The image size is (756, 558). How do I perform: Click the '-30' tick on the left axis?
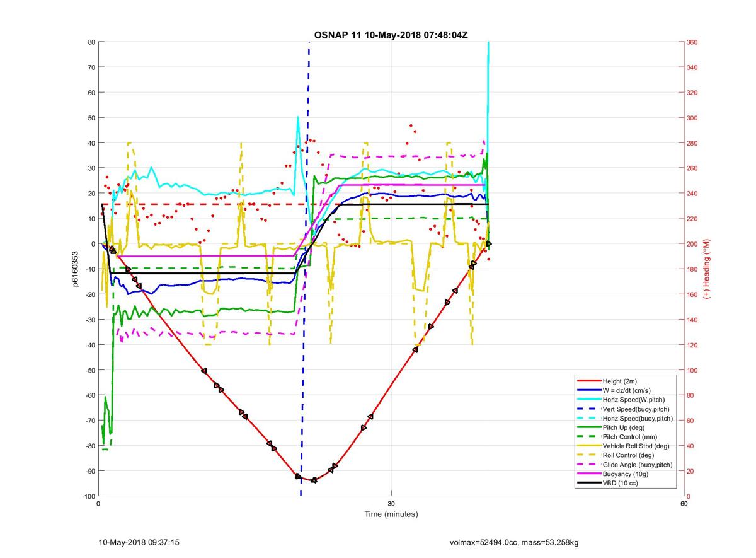[x=90, y=320]
